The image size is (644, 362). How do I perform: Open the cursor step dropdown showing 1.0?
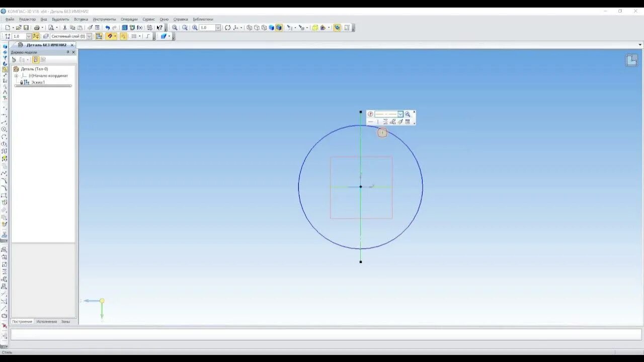(x=28, y=36)
